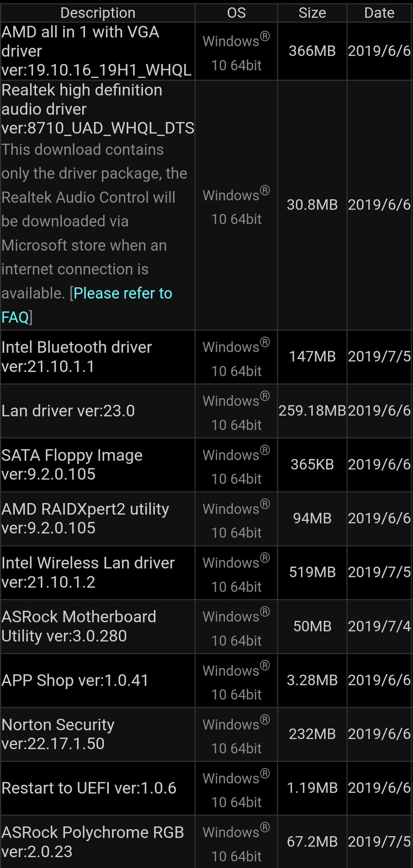The width and height of the screenshot is (413, 868).
Task: Select the ASRock Motherboard Utility ver:3.0.280 entry
Action: (x=79, y=626)
